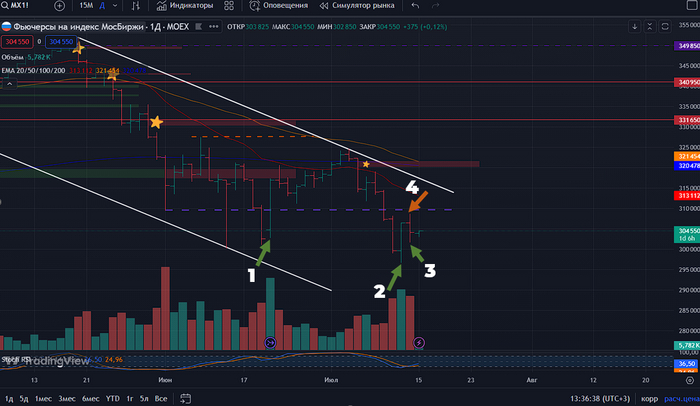The height and width of the screenshot is (406, 700).
Task: Click the red 304 550 sell button
Action: pyautogui.click(x=17, y=42)
